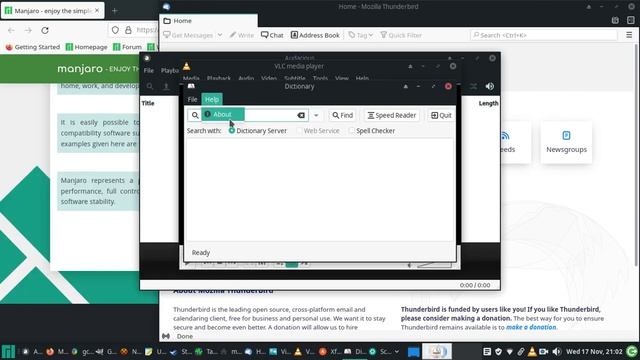Sort by the Length column header in Audacious
This screenshot has width=640, height=360.
tap(488, 103)
